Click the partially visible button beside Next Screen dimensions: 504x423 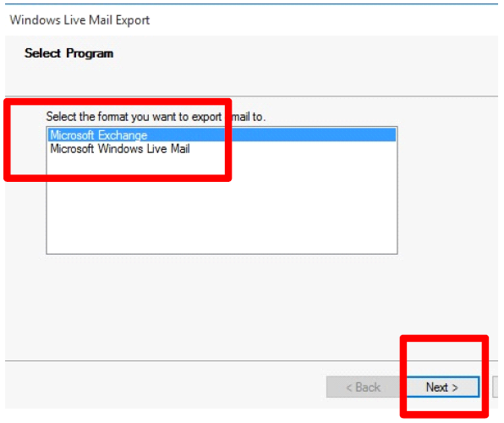(496, 387)
